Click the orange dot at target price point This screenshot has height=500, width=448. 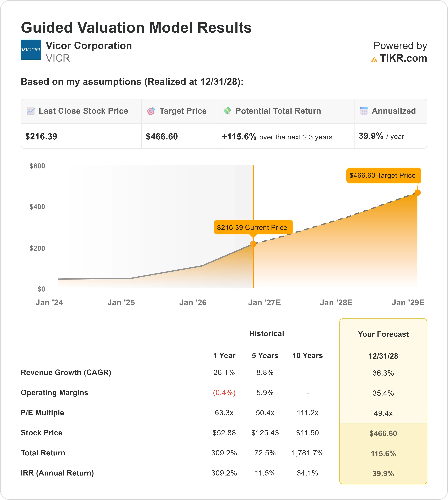[418, 192]
